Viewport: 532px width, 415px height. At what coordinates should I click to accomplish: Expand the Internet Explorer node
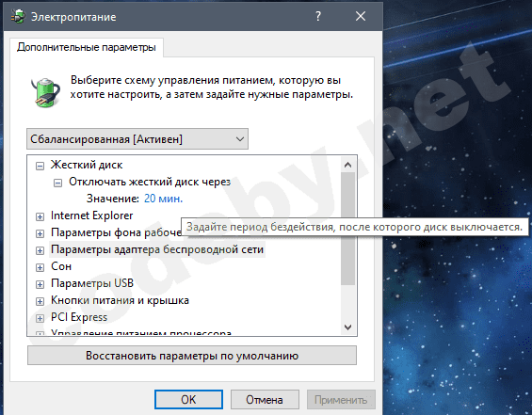pyautogui.click(x=40, y=216)
